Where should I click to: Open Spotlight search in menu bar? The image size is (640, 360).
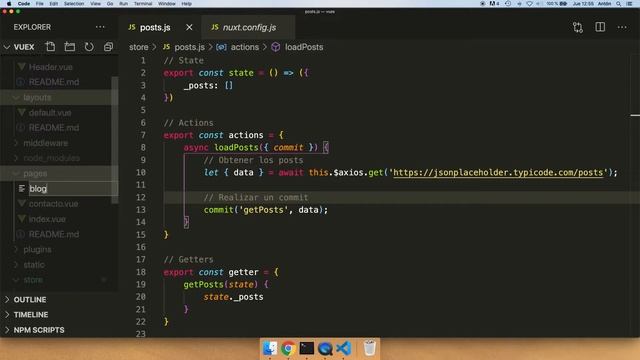[619, 4]
